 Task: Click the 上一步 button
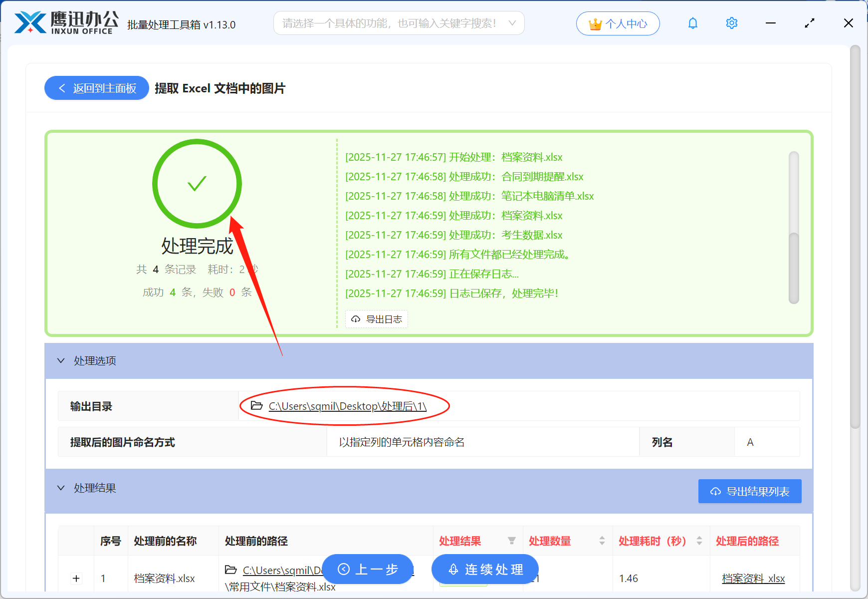[368, 569]
